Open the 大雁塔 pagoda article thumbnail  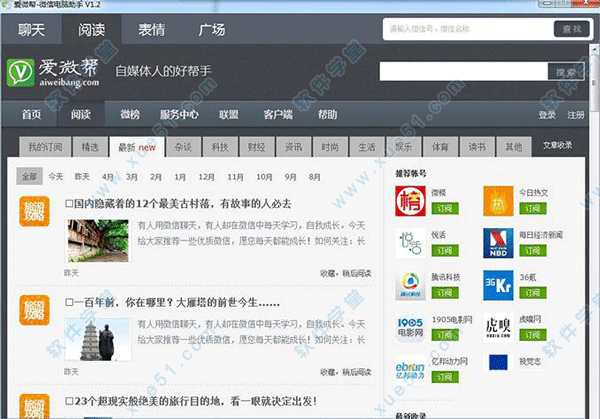pyautogui.click(x=98, y=339)
